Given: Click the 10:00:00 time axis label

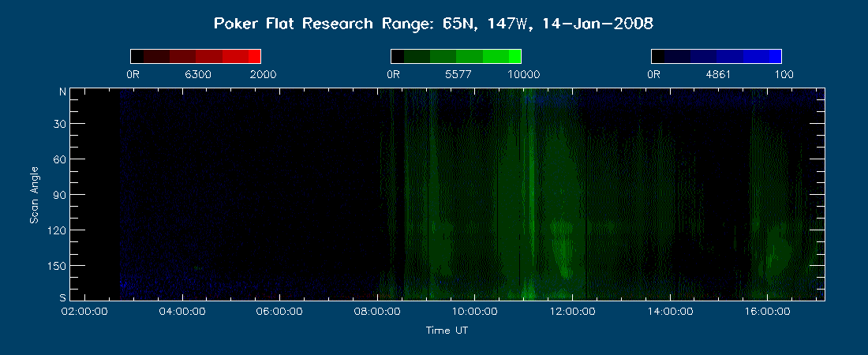Looking at the screenshot, I should 474,312.
